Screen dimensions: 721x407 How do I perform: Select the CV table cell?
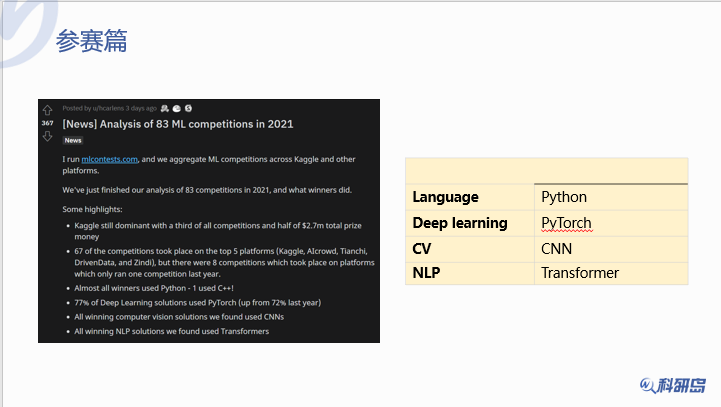click(469, 249)
